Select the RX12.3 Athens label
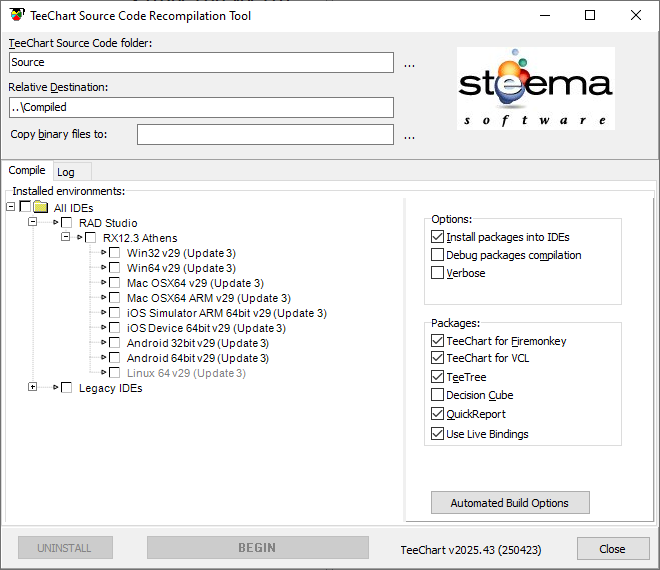The height and width of the screenshot is (570, 660). (x=140, y=238)
